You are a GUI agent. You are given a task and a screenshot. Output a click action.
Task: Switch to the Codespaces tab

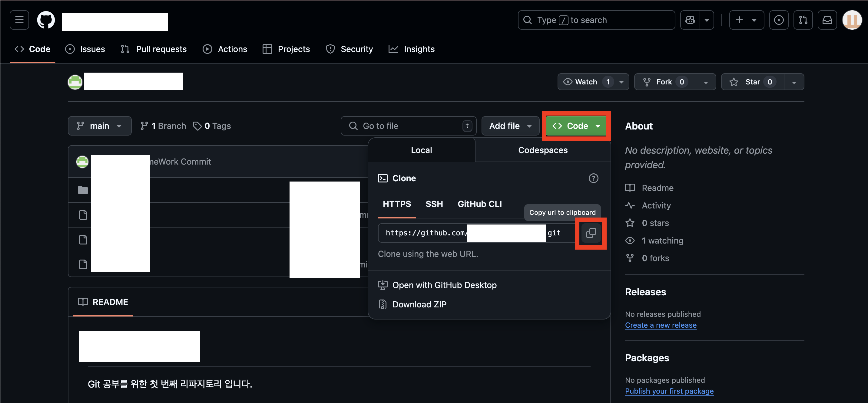click(543, 150)
